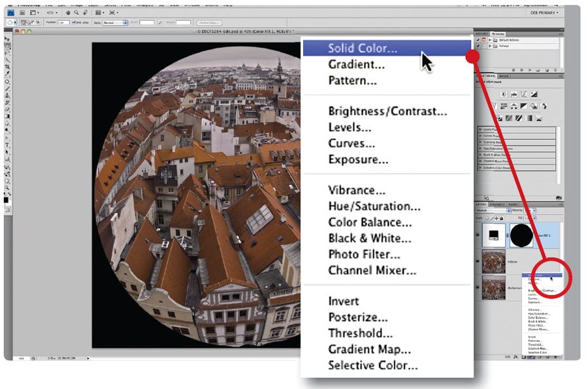Select the Hand tool in the application bar
Image resolution: width=588 pixels, height=389 pixels.
(67, 13)
